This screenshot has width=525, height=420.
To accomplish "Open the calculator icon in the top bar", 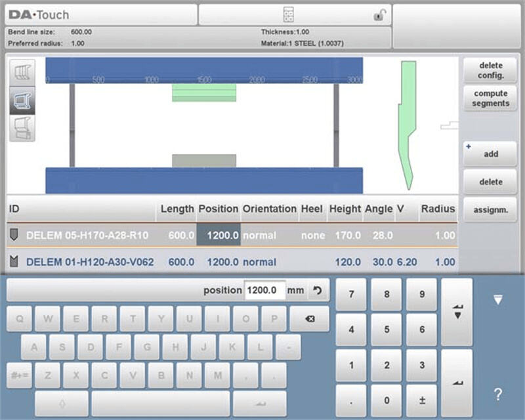I will [287, 14].
